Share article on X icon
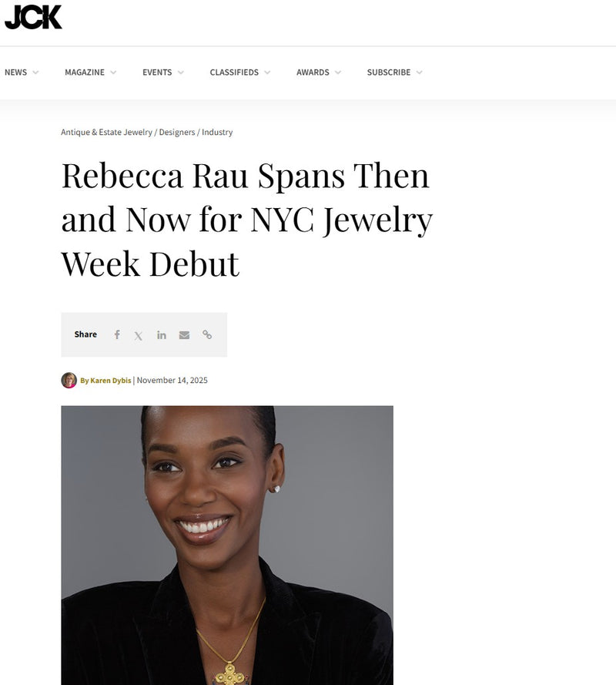616x685 pixels. tap(139, 335)
